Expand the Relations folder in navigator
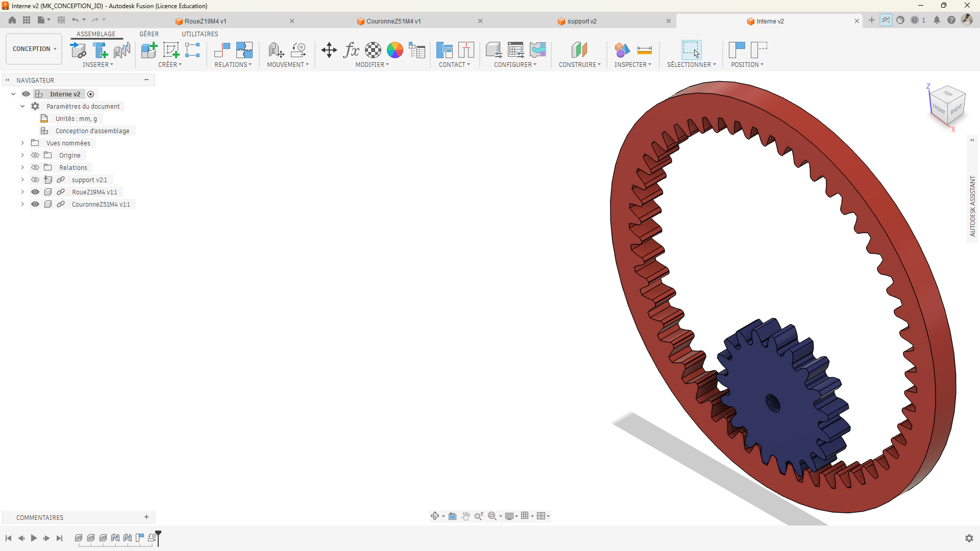This screenshot has height=551, width=980. point(22,167)
